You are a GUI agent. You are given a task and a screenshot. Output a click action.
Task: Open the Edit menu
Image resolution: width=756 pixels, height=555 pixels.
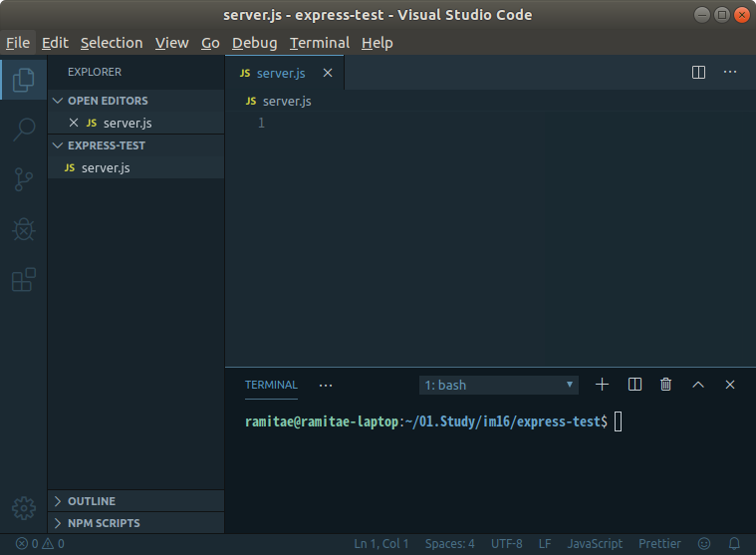click(x=55, y=43)
